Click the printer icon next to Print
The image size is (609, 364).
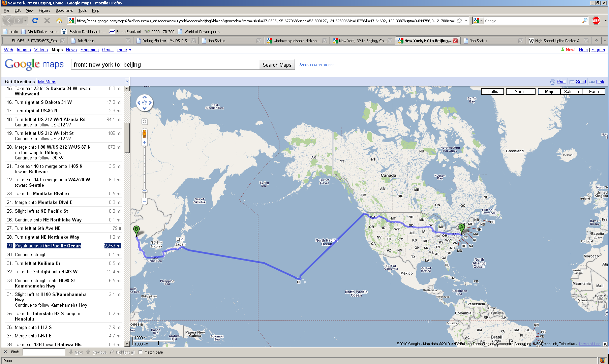pyautogui.click(x=553, y=82)
